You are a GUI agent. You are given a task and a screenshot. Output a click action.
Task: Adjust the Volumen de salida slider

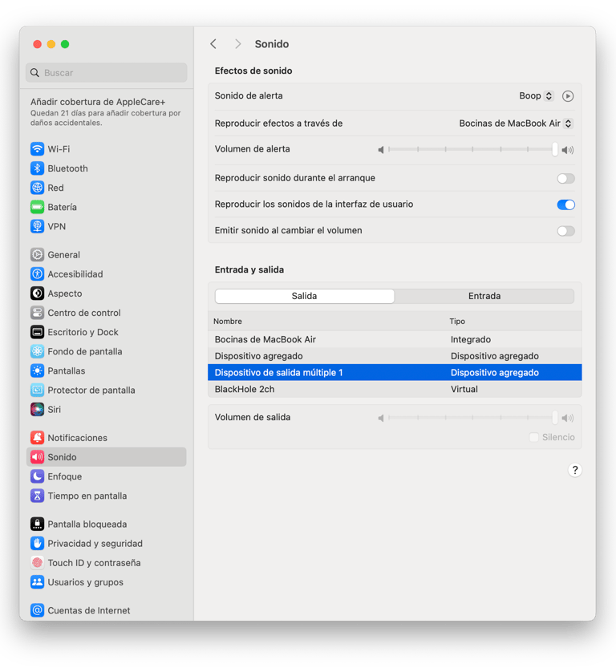click(472, 418)
